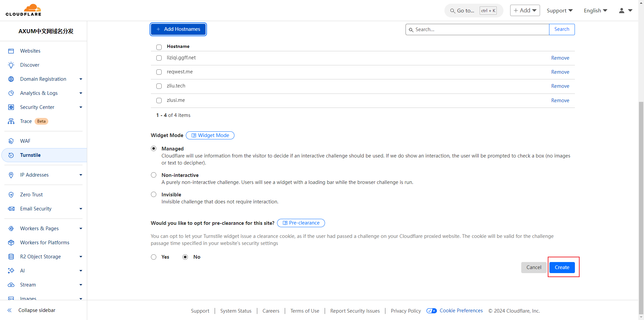
Task: Click the Create button
Action: 562,267
